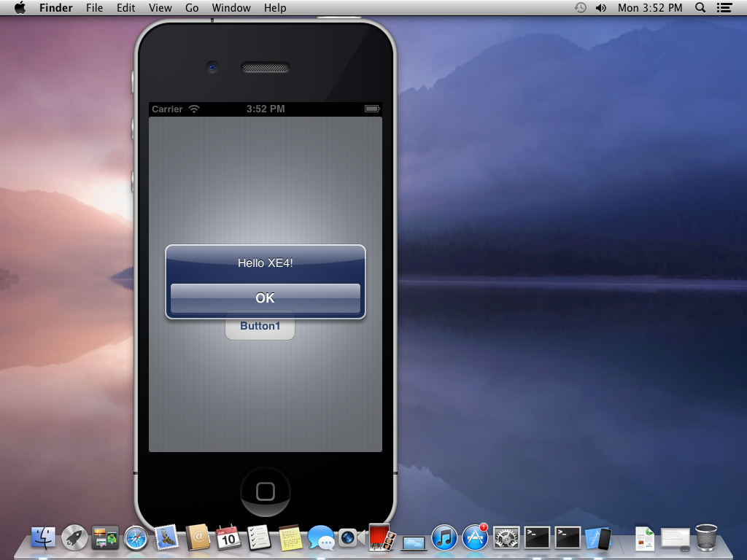
Task: Launch Safari from the dock
Action: [136, 538]
